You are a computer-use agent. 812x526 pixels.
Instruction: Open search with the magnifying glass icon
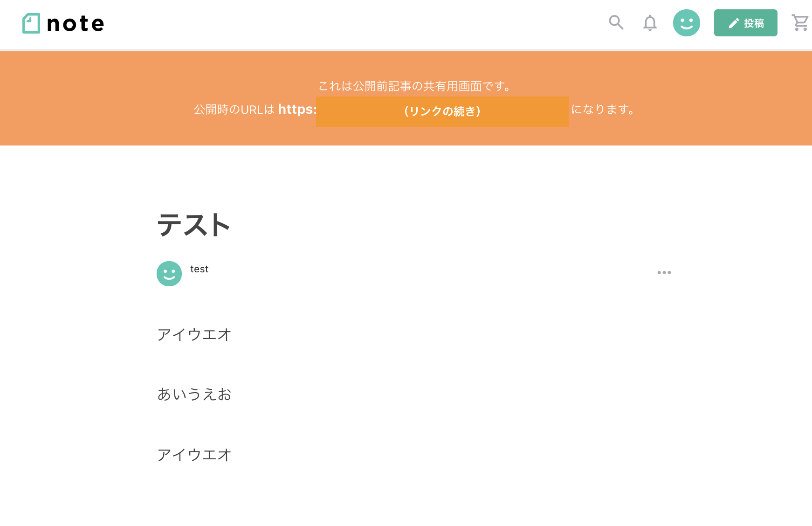point(616,22)
